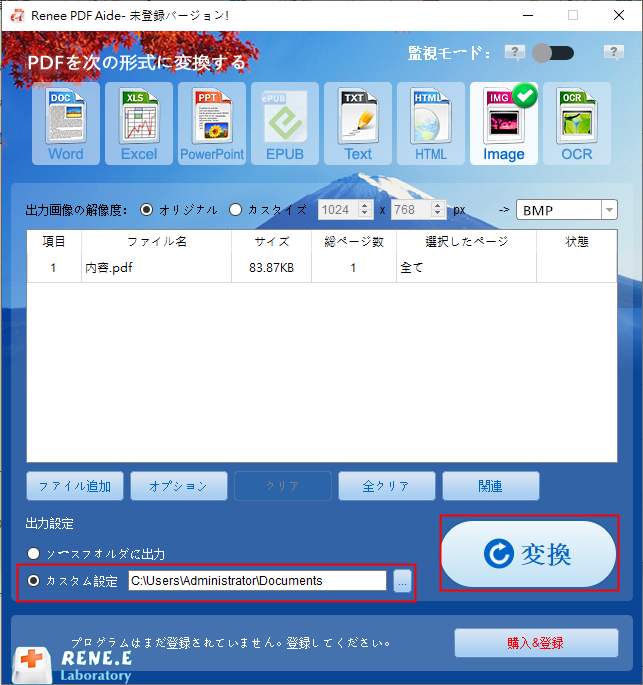
Task: Select the カスタイズ resolution radio button
Action: coord(236,210)
